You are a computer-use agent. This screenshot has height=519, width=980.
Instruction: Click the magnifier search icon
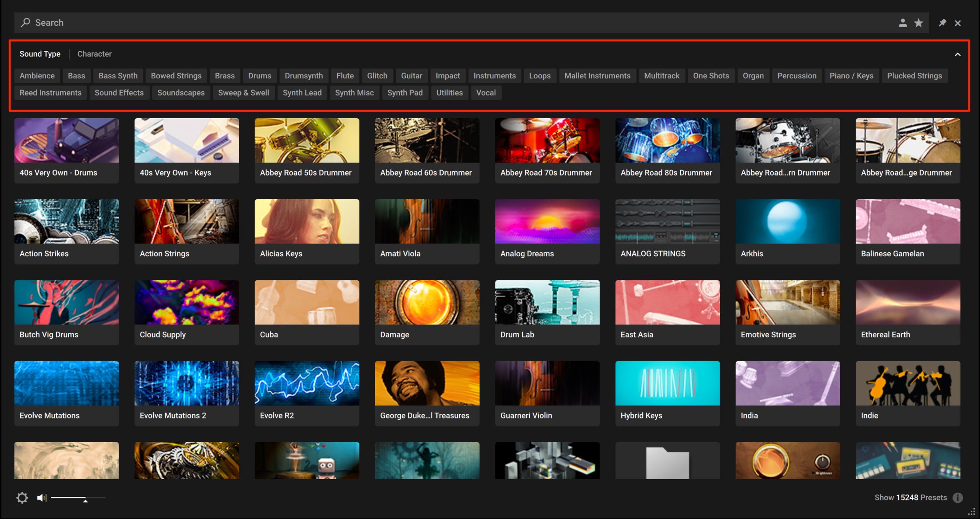[25, 23]
